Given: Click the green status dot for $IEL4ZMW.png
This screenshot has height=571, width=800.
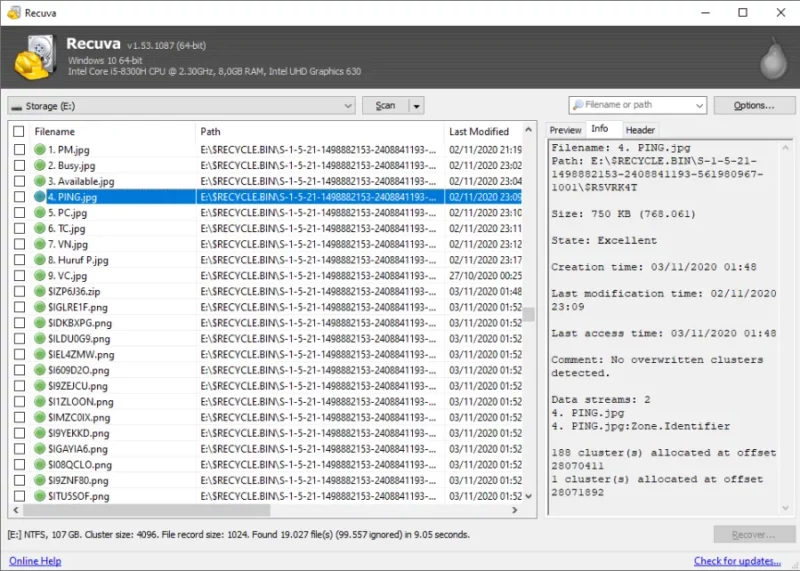Looking at the screenshot, I should click(40, 354).
